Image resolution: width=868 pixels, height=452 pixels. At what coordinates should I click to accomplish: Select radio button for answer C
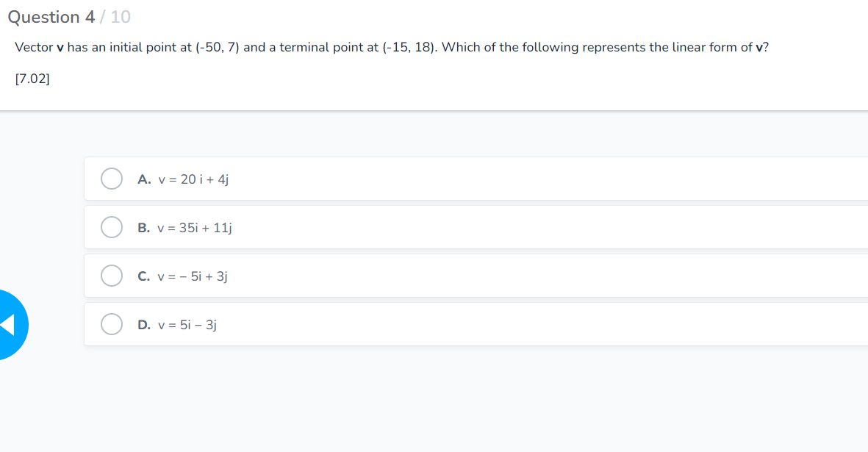tap(112, 276)
